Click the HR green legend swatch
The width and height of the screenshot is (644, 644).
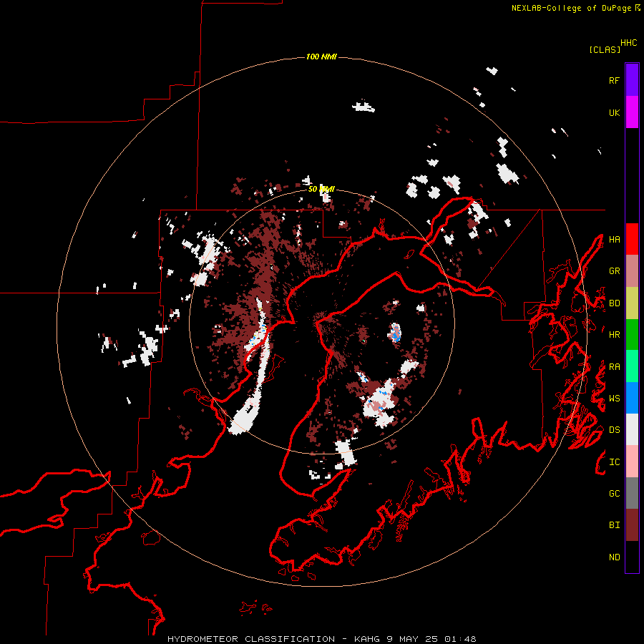coord(632,335)
